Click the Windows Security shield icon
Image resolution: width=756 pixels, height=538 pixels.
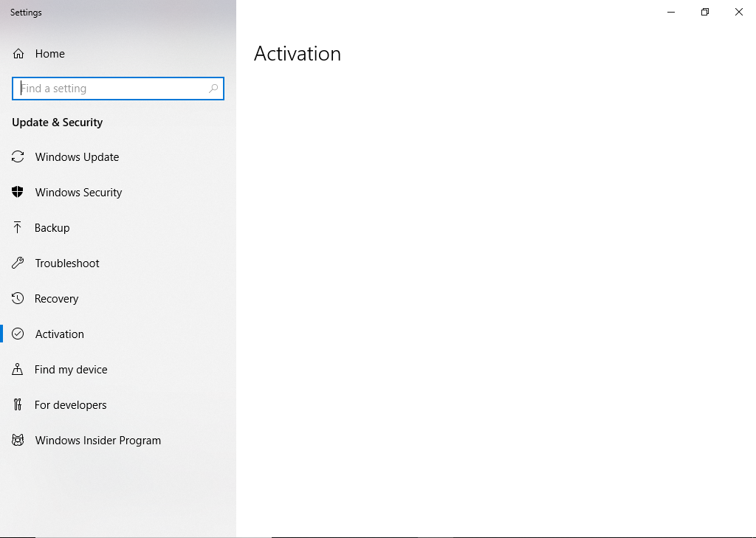click(18, 192)
